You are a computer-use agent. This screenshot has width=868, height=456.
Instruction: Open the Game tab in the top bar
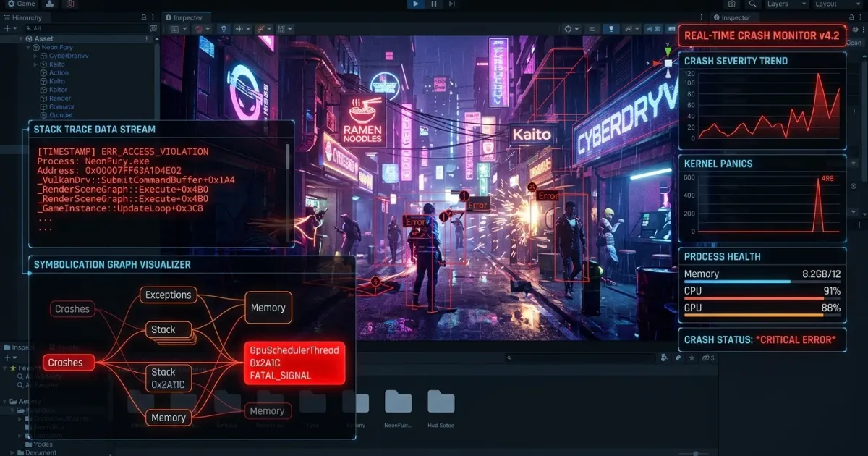(21, 4)
